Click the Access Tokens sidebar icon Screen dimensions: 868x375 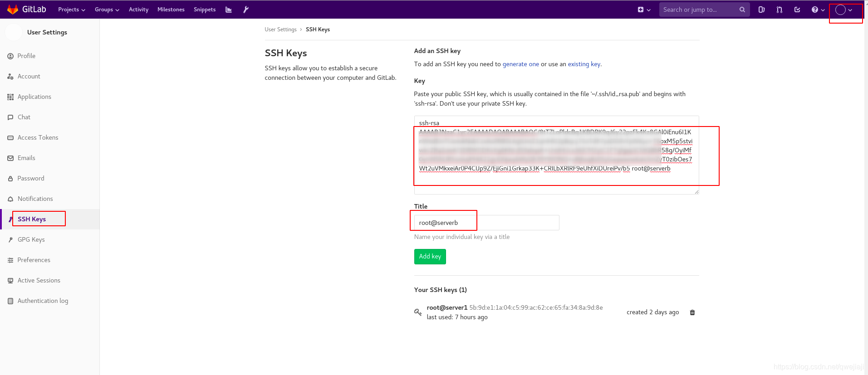pos(10,138)
